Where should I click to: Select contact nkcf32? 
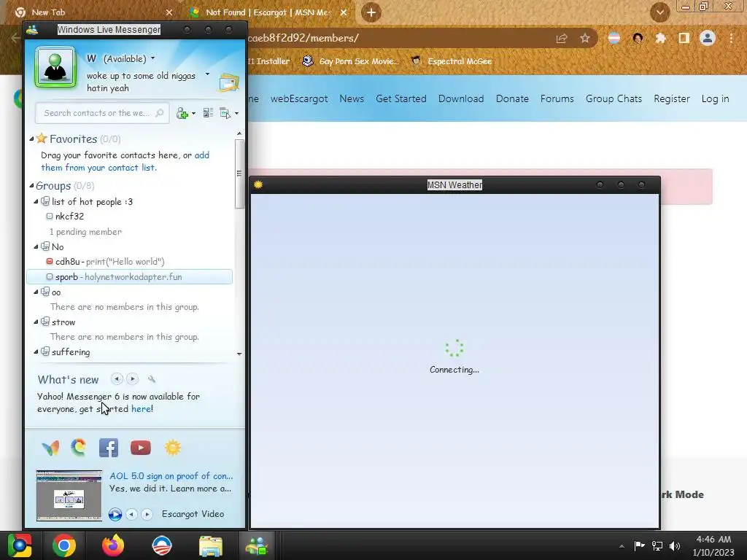coord(69,216)
